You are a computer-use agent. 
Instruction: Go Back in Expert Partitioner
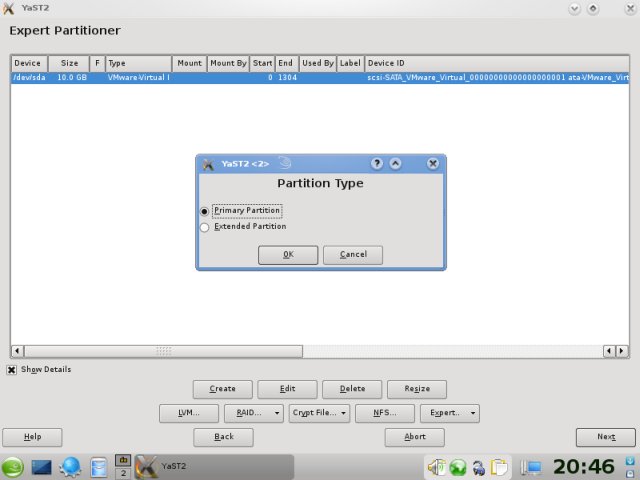pyautogui.click(x=223, y=437)
